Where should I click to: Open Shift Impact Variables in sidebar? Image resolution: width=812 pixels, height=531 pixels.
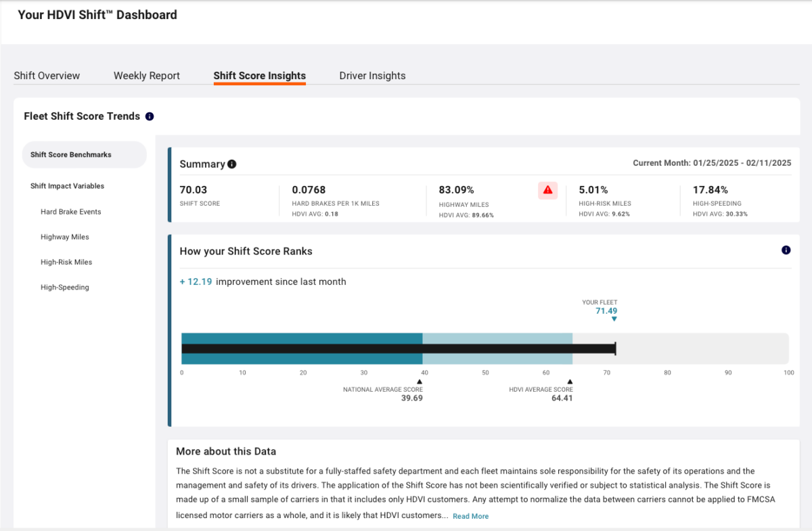click(x=67, y=186)
